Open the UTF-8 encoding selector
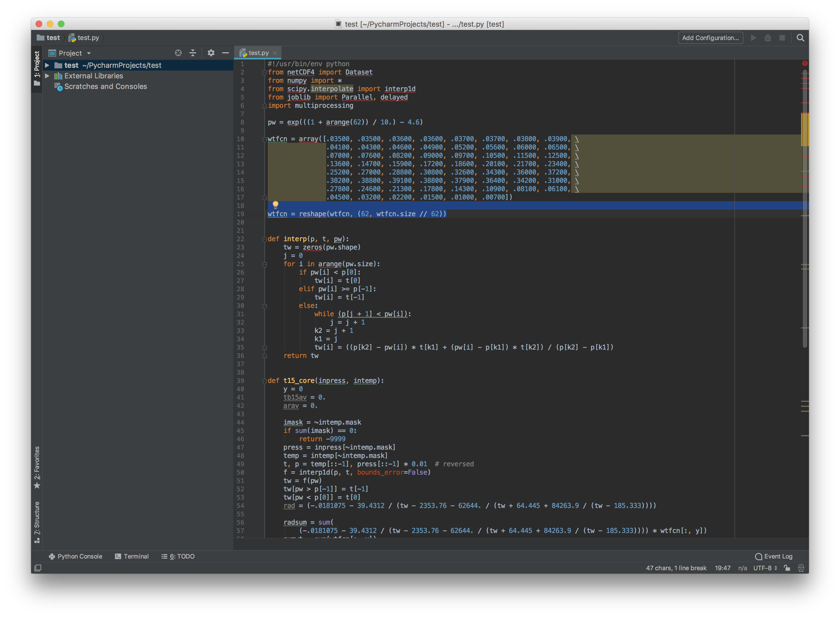Screen dimensions: 840x618 (765, 568)
